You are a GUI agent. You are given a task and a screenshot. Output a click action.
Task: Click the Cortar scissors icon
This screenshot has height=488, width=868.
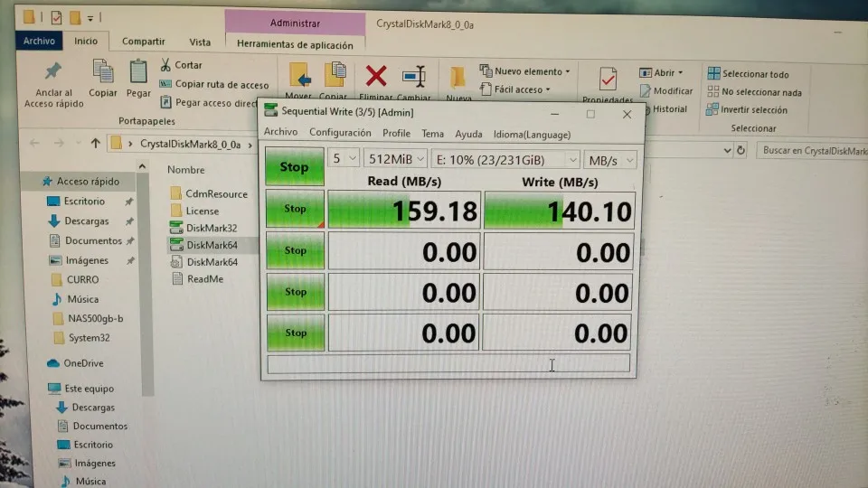coord(165,65)
